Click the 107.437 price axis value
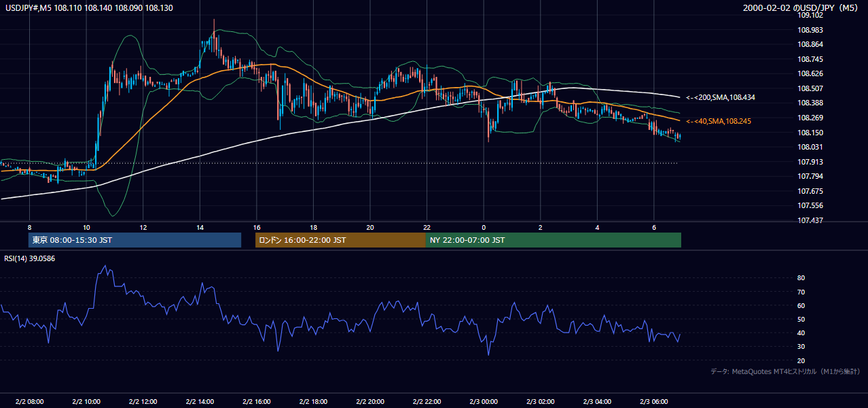Viewport: 868px width, 408px height. tap(810, 220)
